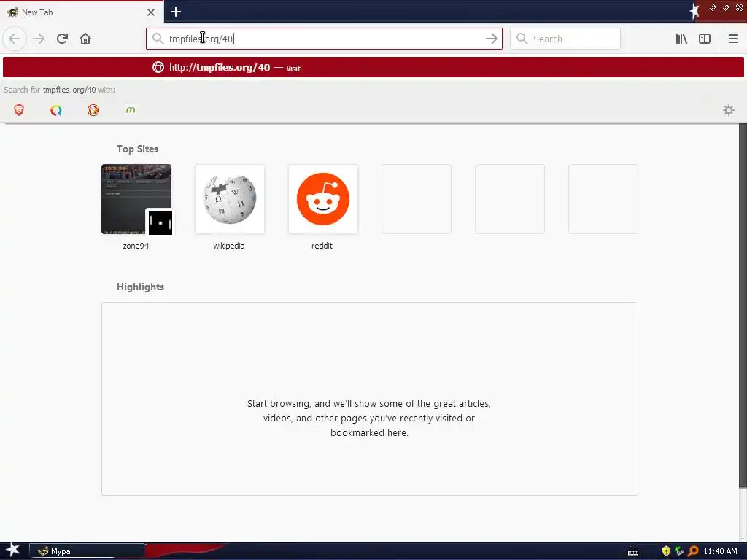The height and width of the screenshot is (560, 747).
Task: Close the New Tab tab
Action: 151,12
